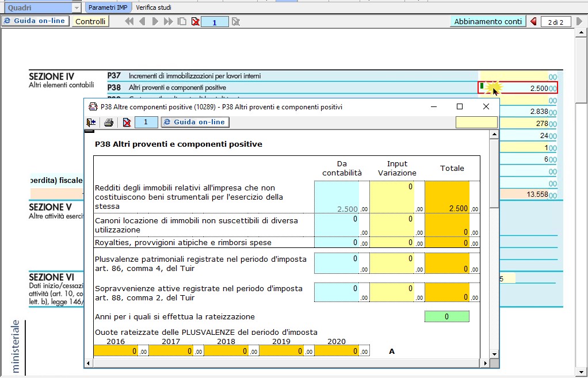The height and width of the screenshot is (378, 588).
Task: Click Input Variazione cell for Redditi degli immobili
Action: click(392, 197)
